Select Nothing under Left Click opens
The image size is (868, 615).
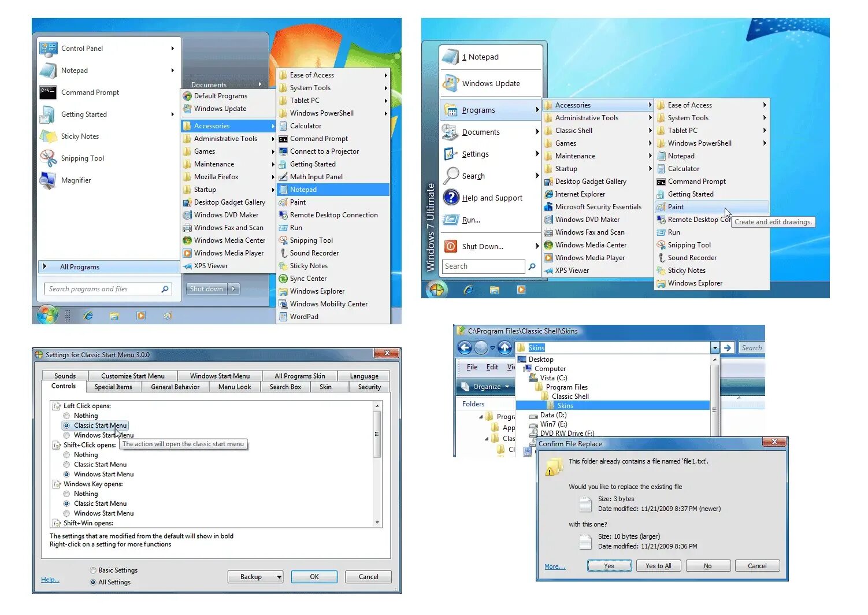point(67,416)
